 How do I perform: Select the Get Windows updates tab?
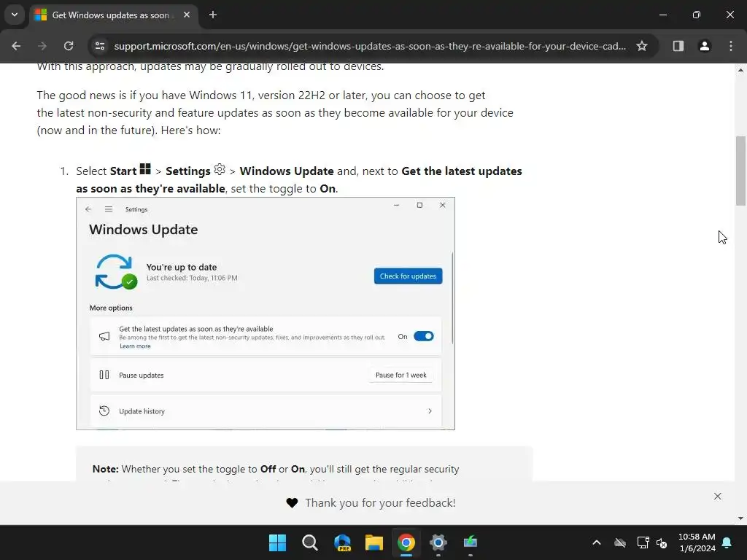[109, 15]
